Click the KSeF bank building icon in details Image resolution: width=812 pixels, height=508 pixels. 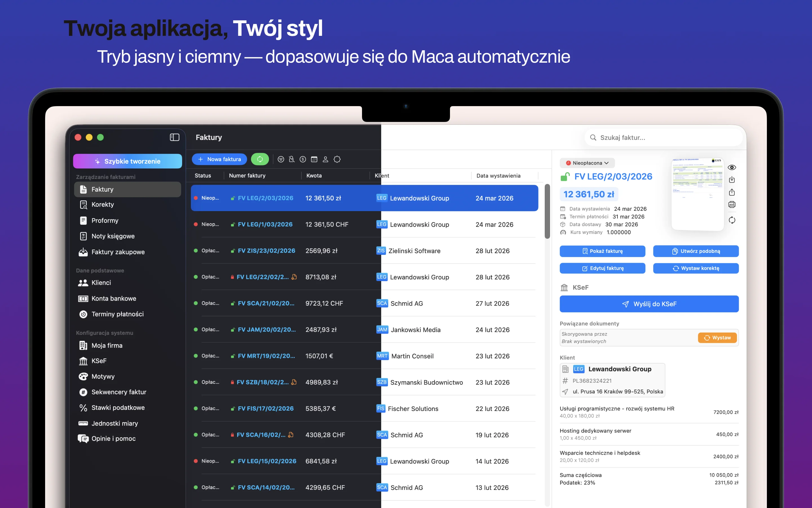tap(564, 288)
